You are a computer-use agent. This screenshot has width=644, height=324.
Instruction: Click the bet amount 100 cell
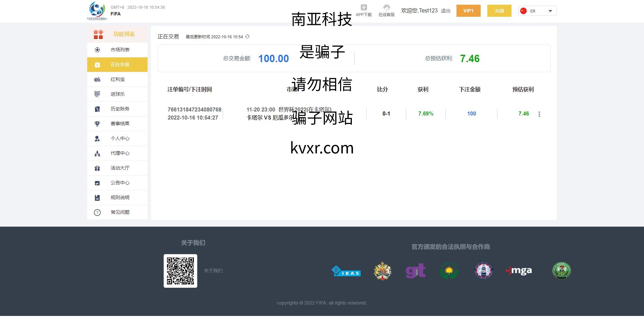pyautogui.click(x=472, y=114)
